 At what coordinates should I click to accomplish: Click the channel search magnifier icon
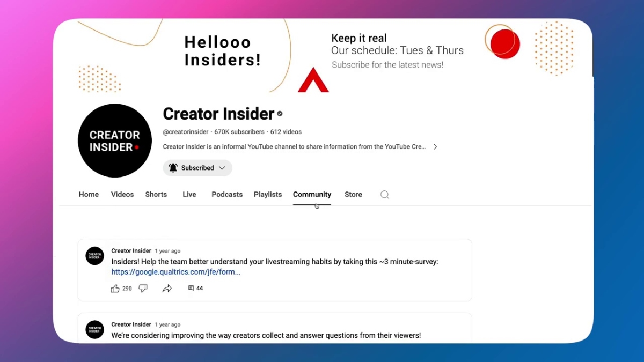[x=384, y=195]
